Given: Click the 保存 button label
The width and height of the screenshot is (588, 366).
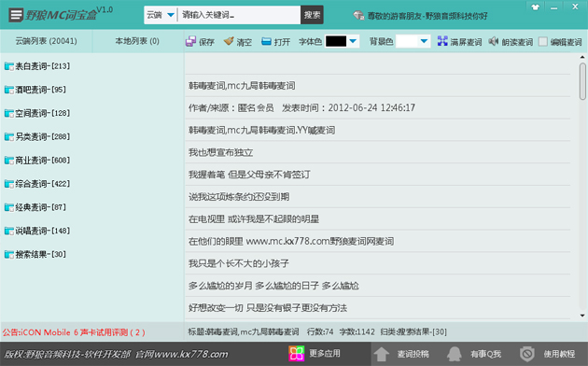Looking at the screenshot, I should [x=206, y=42].
